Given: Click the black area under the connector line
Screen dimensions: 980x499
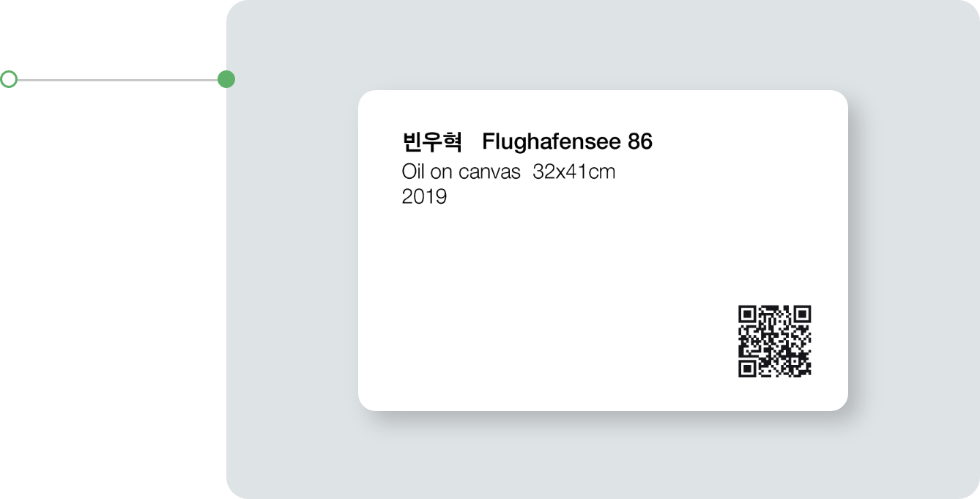Looking at the screenshot, I should 110,293.
